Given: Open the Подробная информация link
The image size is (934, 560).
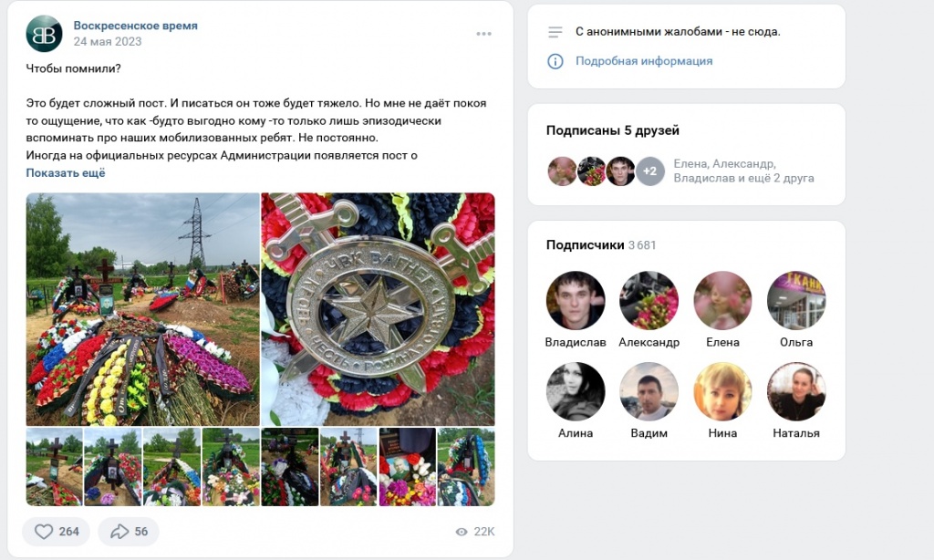Looking at the screenshot, I should click(644, 61).
